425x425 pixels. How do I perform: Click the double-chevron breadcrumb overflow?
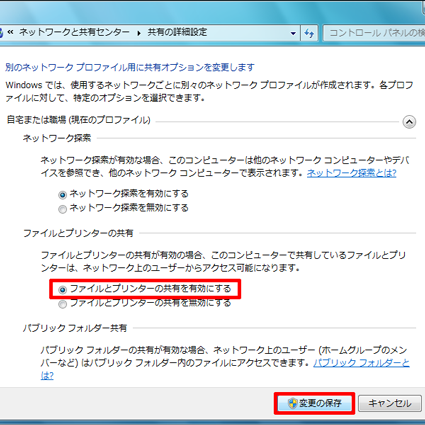(x=11, y=32)
